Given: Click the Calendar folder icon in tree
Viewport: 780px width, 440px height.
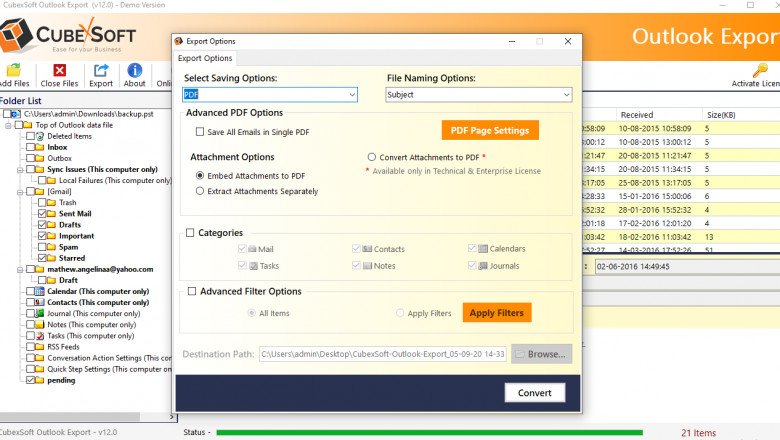Looking at the screenshot, I should pyautogui.click(x=39, y=291).
